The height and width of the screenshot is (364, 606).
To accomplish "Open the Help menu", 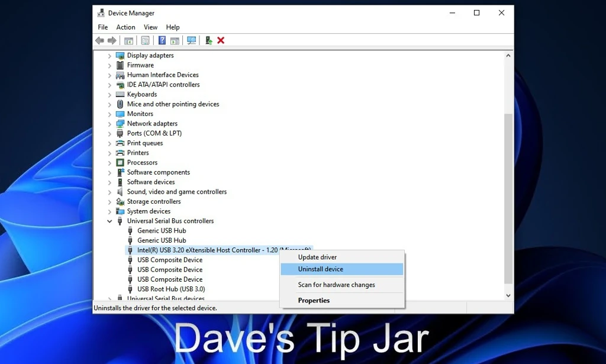I will coord(173,27).
